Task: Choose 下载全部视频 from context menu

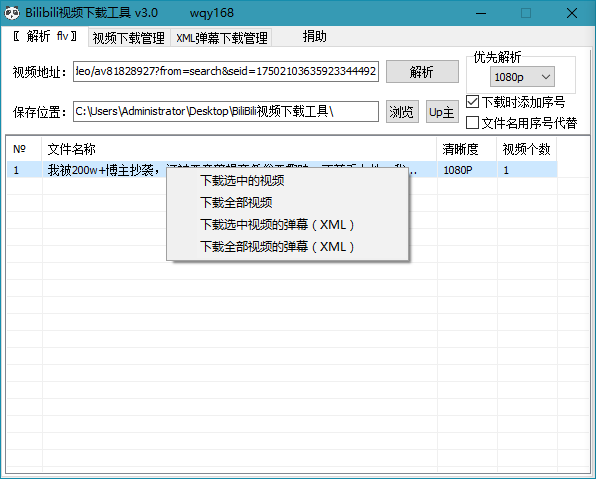Action: click(287, 203)
